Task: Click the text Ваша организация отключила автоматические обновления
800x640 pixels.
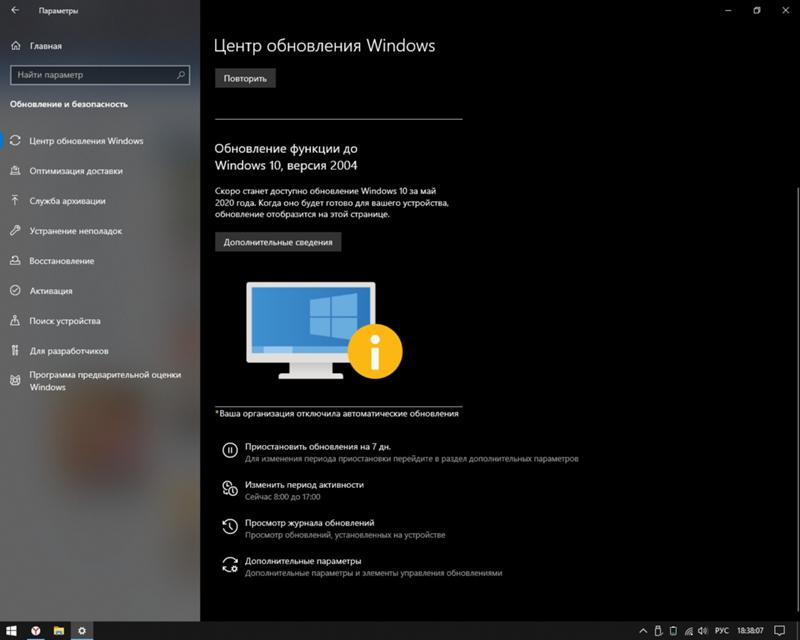Action: (x=339, y=413)
